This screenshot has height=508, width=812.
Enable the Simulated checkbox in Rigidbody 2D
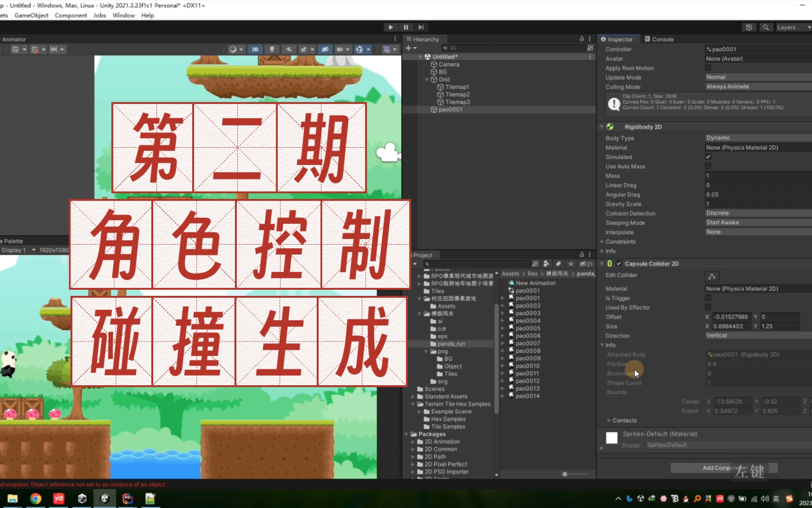click(708, 157)
